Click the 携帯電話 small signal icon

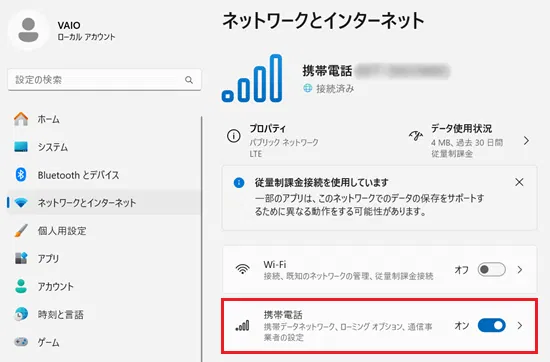point(242,326)
